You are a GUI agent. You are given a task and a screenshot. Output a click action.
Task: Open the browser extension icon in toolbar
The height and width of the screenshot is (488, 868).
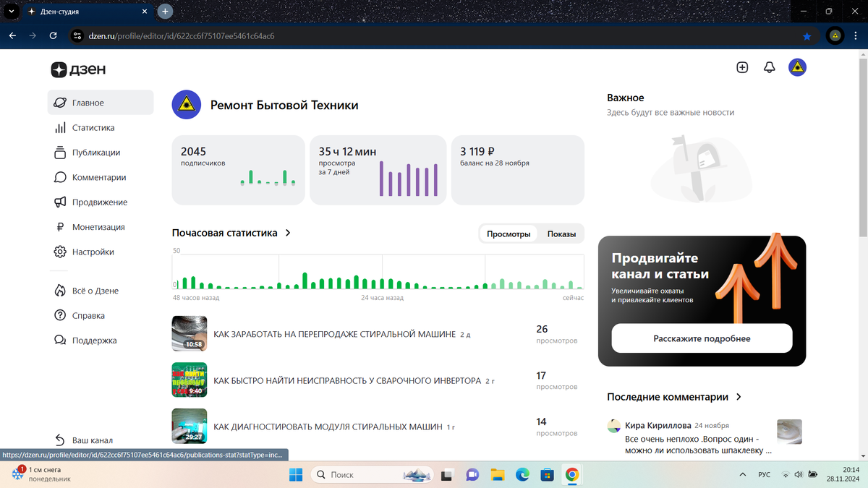point(835,35)
